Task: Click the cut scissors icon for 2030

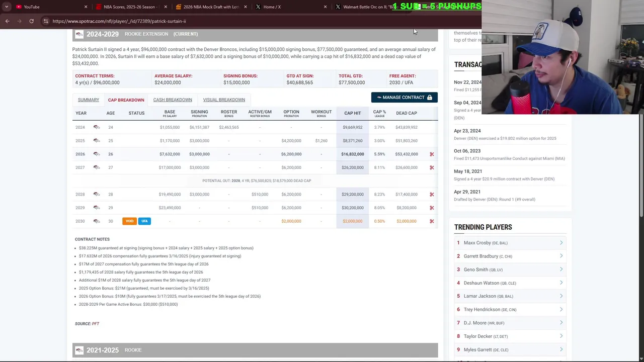Action: 432,221
